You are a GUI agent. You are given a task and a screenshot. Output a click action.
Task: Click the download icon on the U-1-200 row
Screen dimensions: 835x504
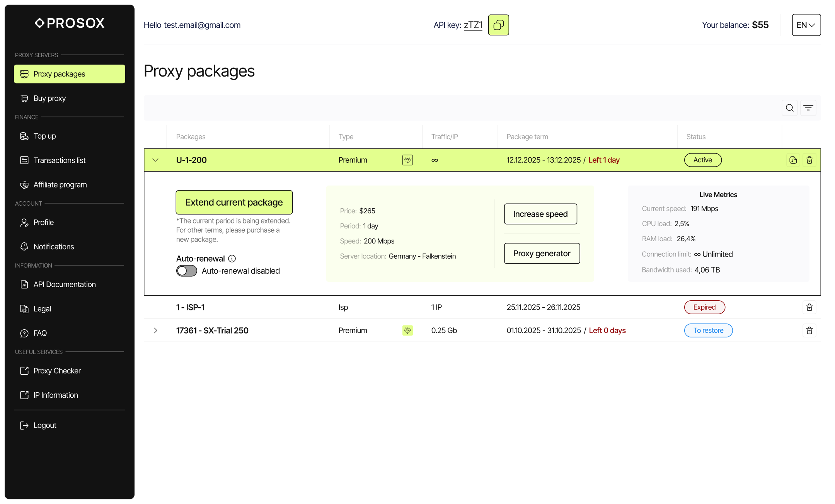tap(793, 160)
